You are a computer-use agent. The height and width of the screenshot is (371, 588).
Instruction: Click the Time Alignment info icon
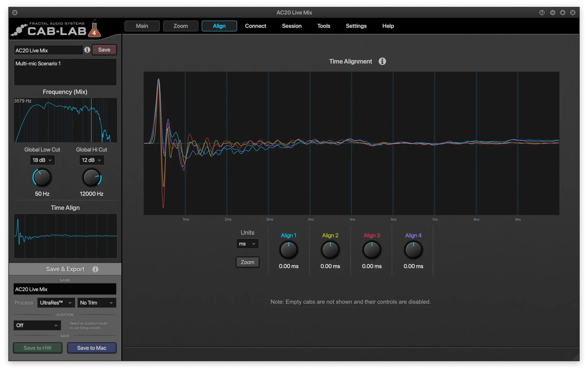tap(382, 61)
